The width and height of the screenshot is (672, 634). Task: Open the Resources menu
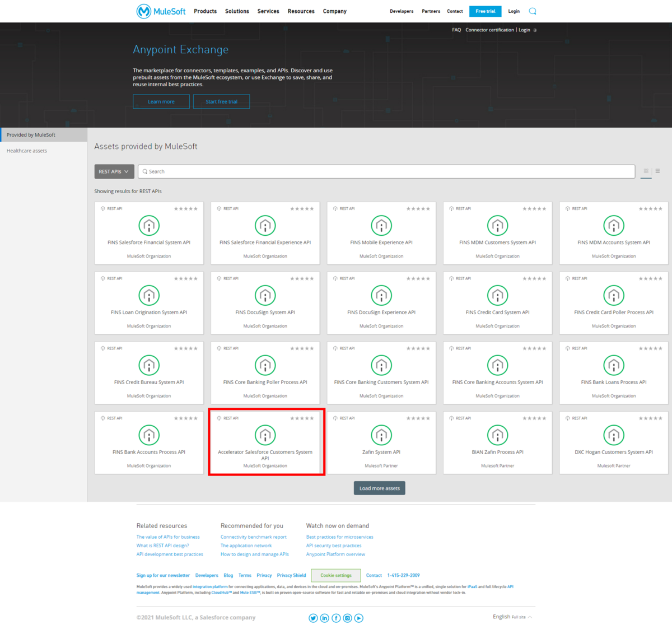301,11
